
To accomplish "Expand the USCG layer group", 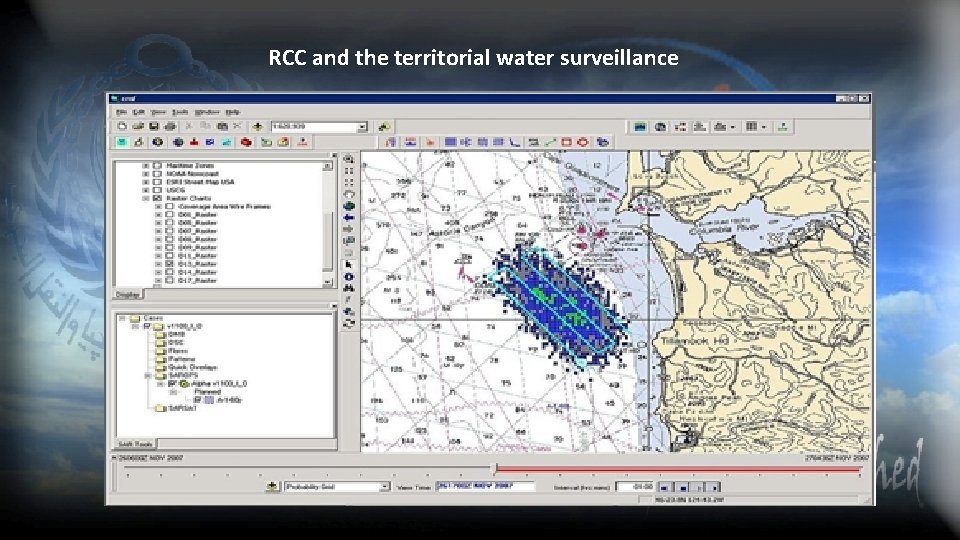I will pos(146,190).
